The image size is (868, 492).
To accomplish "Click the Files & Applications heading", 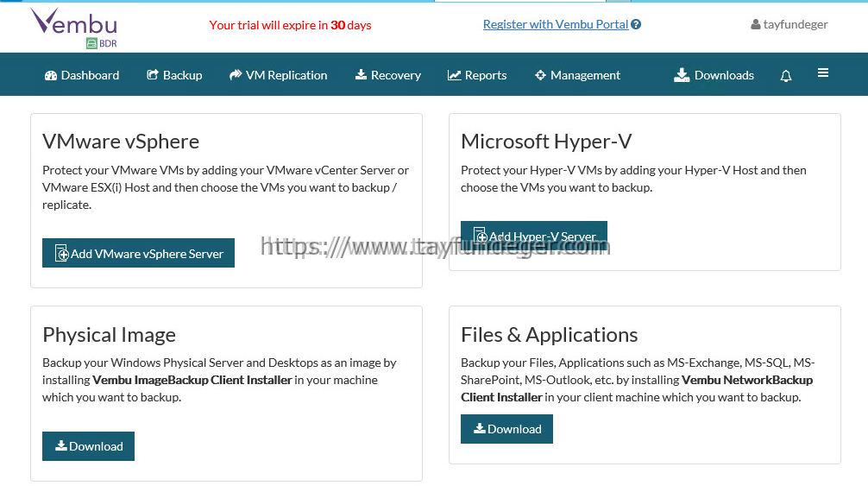I will pos(549,335).
